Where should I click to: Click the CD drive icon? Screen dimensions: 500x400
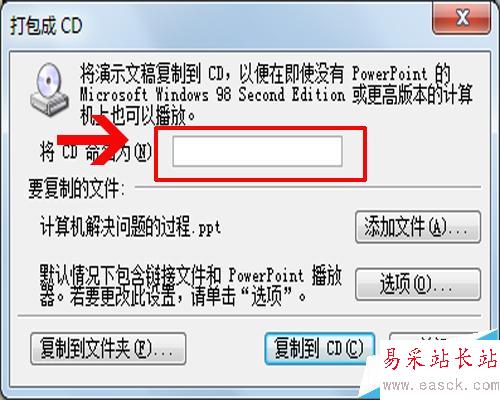[50, 89]
